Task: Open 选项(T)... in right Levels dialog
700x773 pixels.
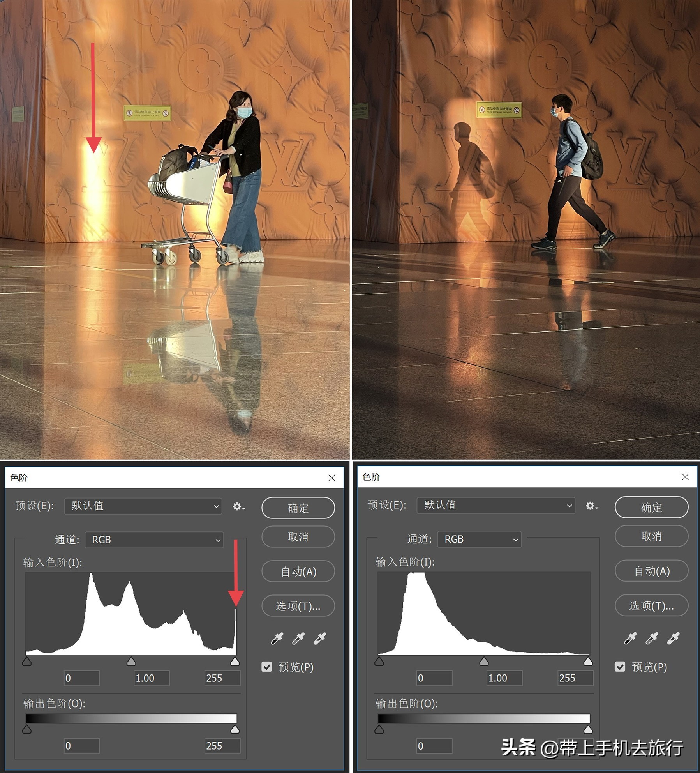Action: [x=652, y=605]
